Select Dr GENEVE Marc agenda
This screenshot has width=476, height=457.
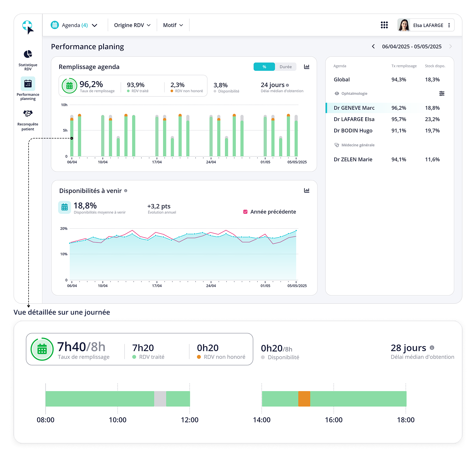tap(390, 108)
